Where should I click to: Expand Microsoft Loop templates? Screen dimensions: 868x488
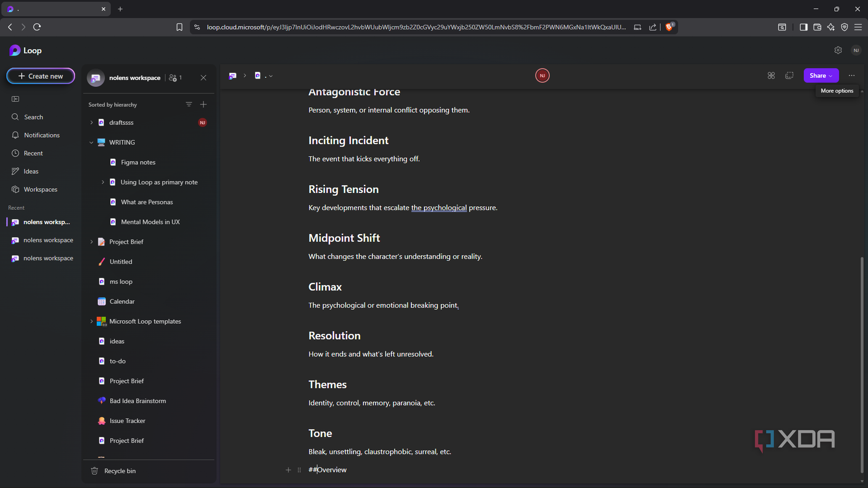pyautogui.click(x=92, y=321)
